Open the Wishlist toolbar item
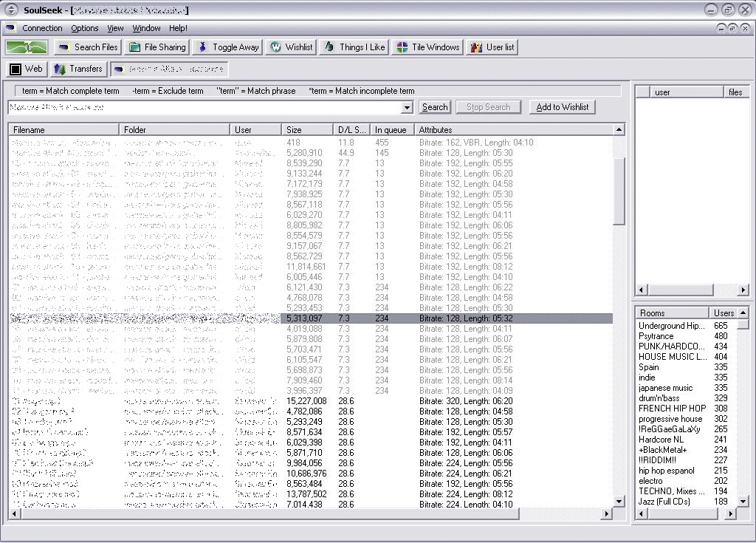Viewport: 756px width, 543px height. [291, 47]
